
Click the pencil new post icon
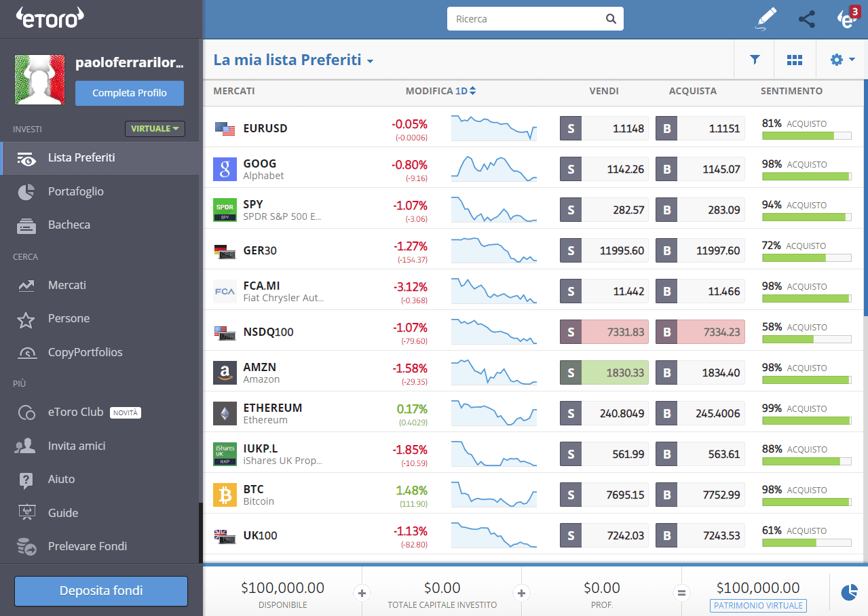(766, 19)
